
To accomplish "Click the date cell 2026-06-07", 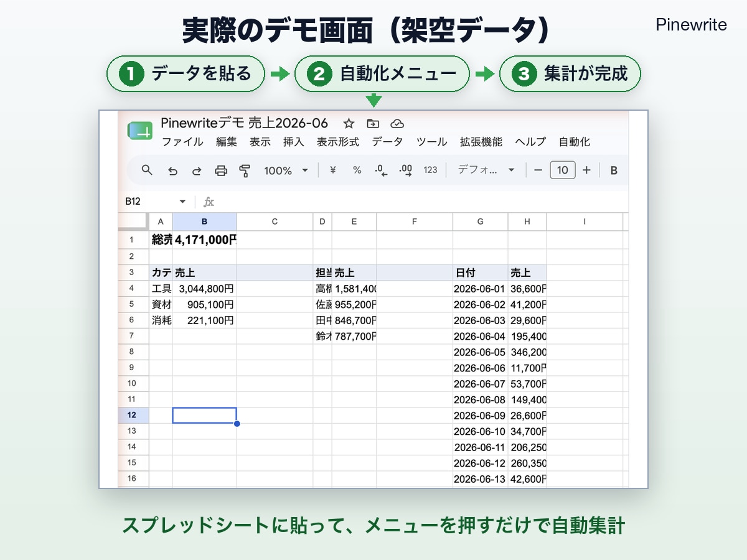I will [480, 383].
